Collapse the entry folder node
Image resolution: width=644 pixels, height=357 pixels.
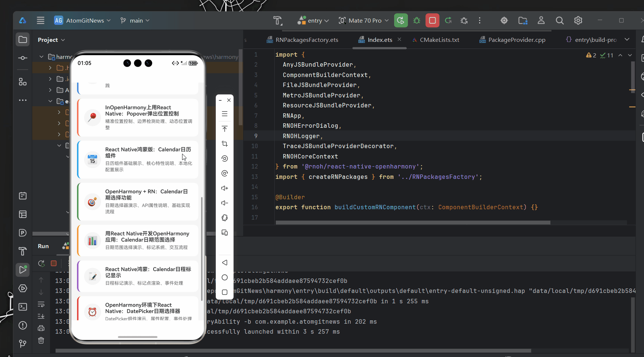click(50, 101)
